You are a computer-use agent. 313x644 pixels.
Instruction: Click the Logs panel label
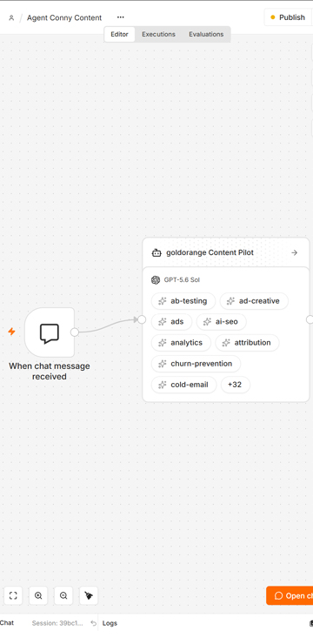[x=110, y=623]
